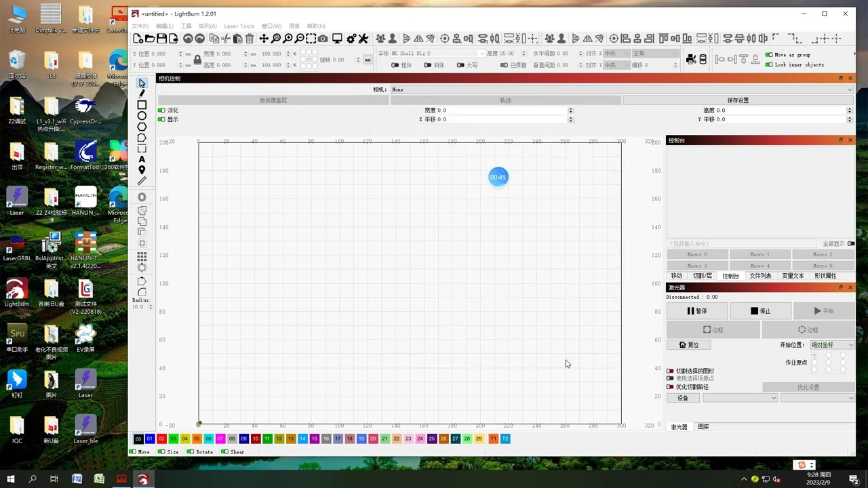Toggle the 已焊接 welded switch
This screenshot has width=868, height=488.
click(504, 65)
